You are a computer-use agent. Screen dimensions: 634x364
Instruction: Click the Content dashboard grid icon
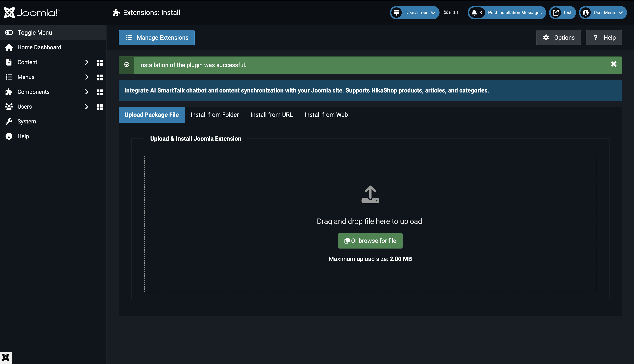click(x=100, y=62)
